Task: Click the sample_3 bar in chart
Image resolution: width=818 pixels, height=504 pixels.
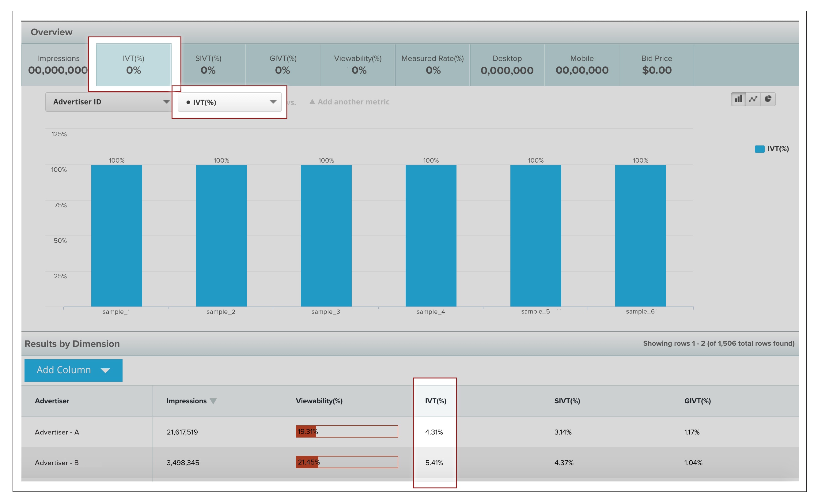Action: click(x=326, y=235)
